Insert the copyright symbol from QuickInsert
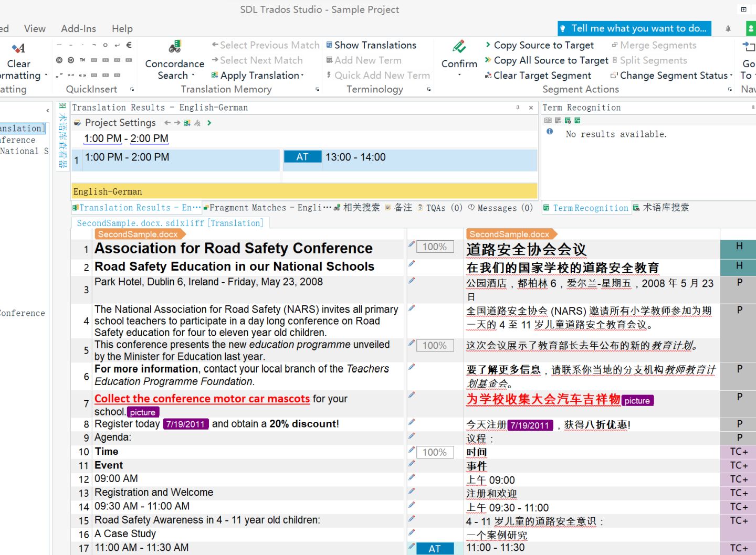This screenshot has width=756, height=555. (x=59, y=60)
